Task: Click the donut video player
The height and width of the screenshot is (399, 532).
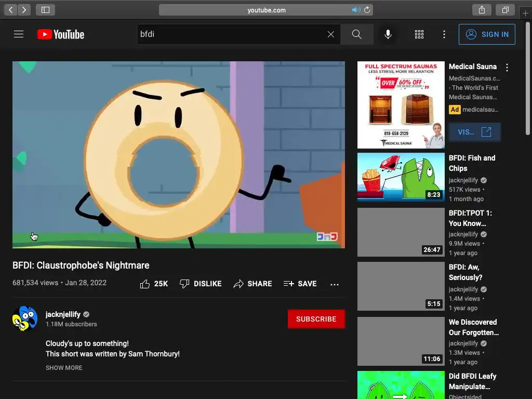Action: [x=179, y=155]
